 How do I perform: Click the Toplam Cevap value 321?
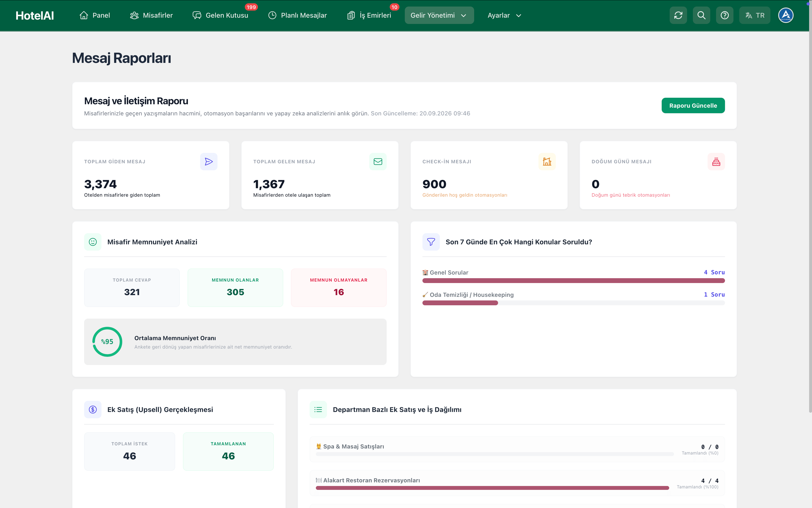pyautogui.click(x=132, y=292)
